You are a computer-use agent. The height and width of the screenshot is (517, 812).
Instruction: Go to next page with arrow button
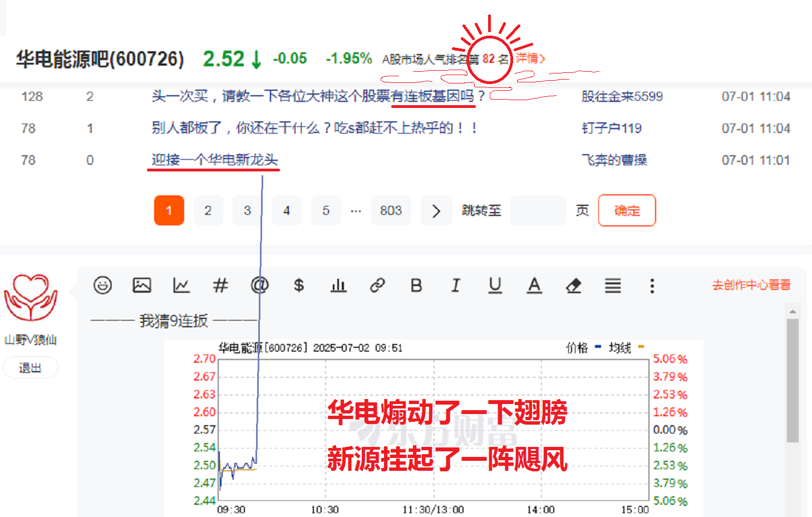(436, 210)
